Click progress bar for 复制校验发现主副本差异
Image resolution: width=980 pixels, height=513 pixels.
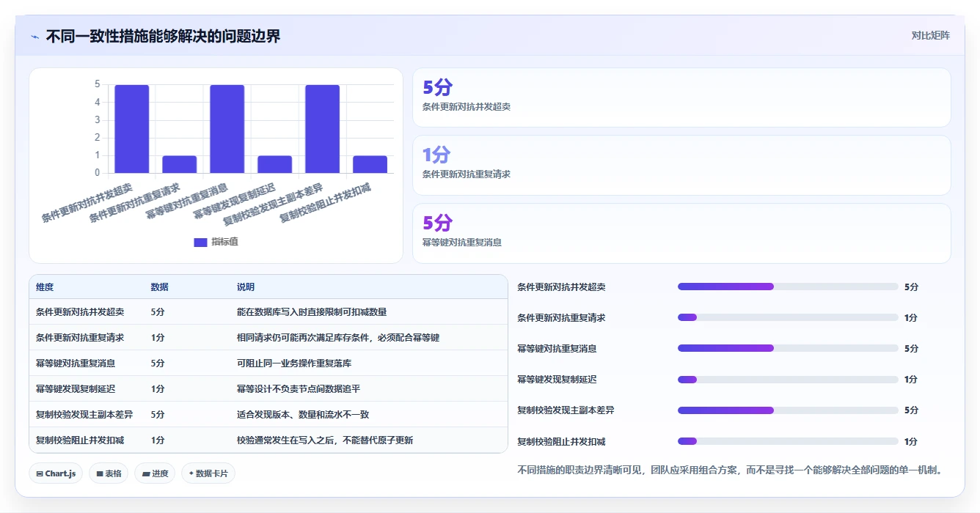point(788,410)
